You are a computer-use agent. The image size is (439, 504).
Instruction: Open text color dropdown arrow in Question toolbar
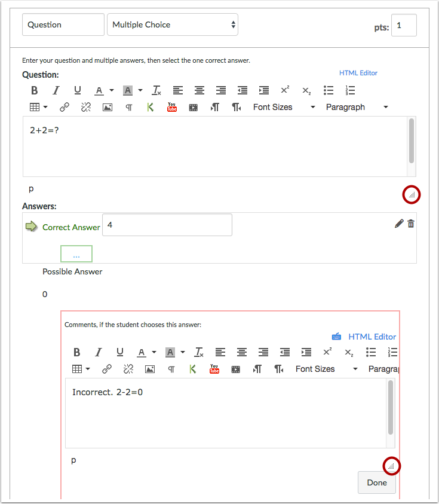pyautogui.click(x=112, y=90)
